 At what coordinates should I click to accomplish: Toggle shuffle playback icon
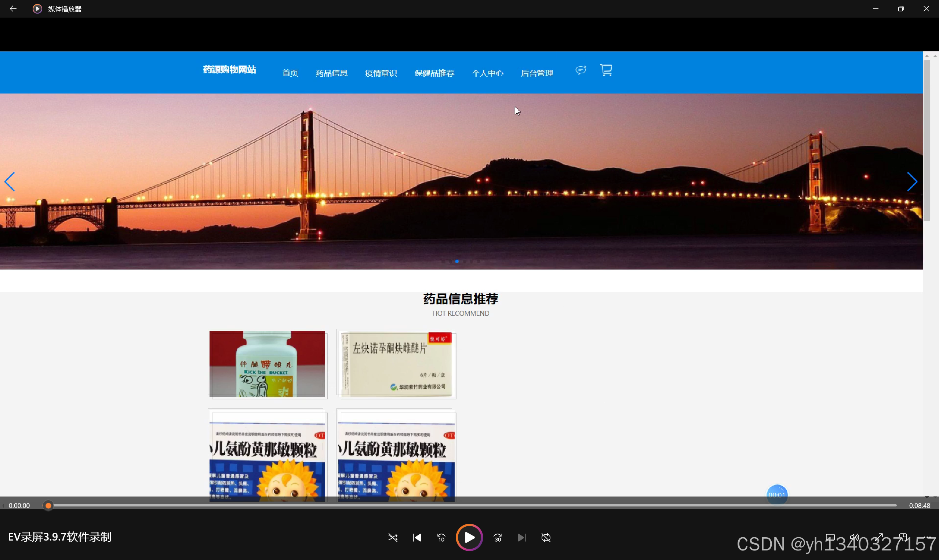[x=393, y=537]
